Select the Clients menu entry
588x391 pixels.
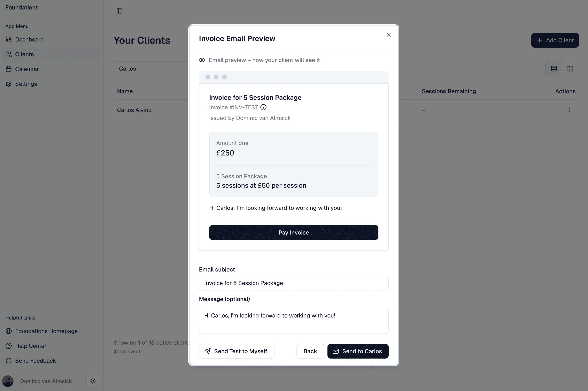tap(25, 54)
